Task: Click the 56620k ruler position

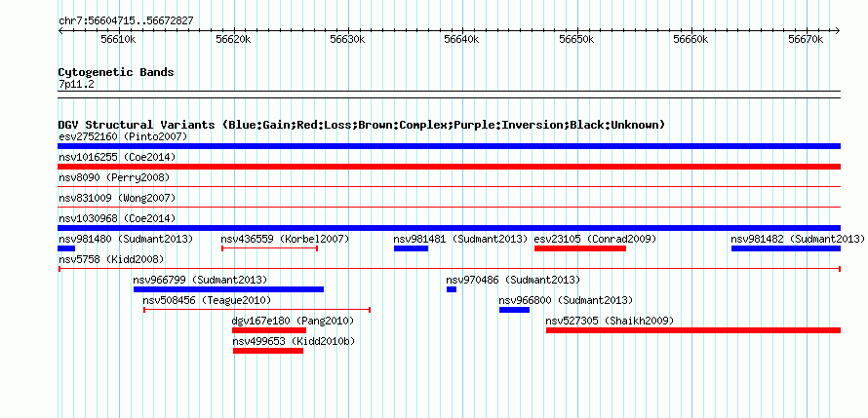Action: (233, 39)
